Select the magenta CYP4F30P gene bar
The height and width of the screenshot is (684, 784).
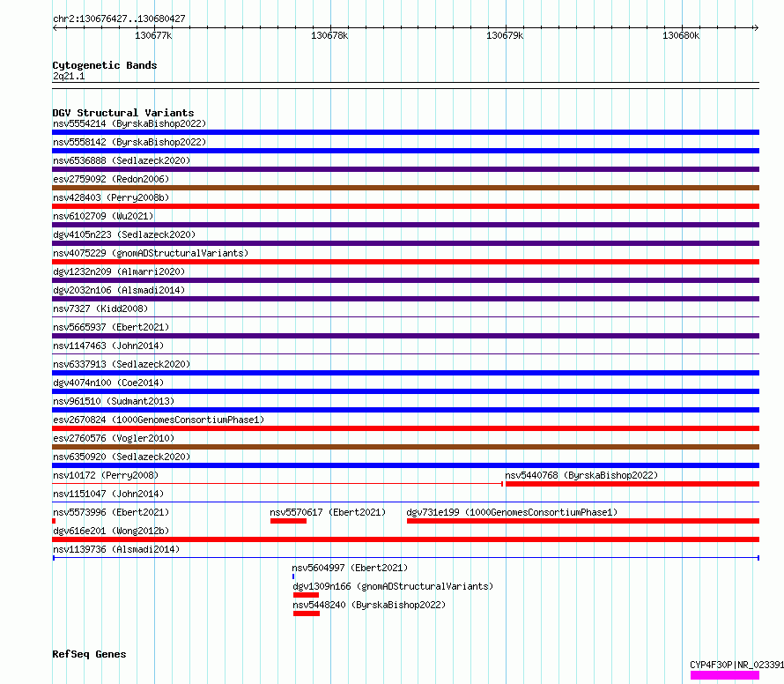pos(725,675)
